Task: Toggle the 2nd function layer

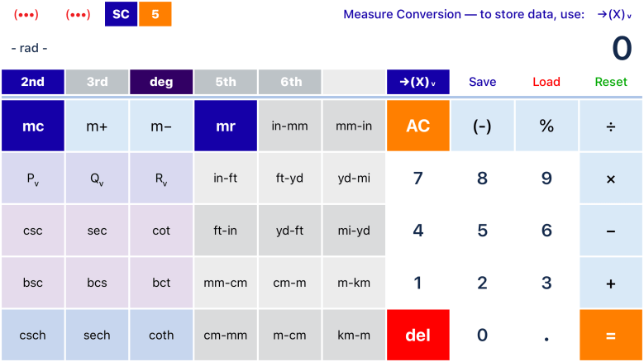Action: click(x=32, y=82)
